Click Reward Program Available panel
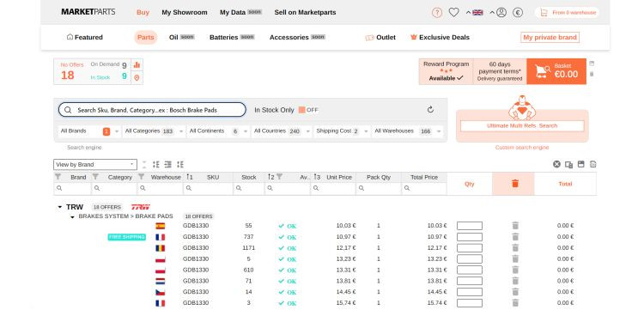 pos(446,71)
